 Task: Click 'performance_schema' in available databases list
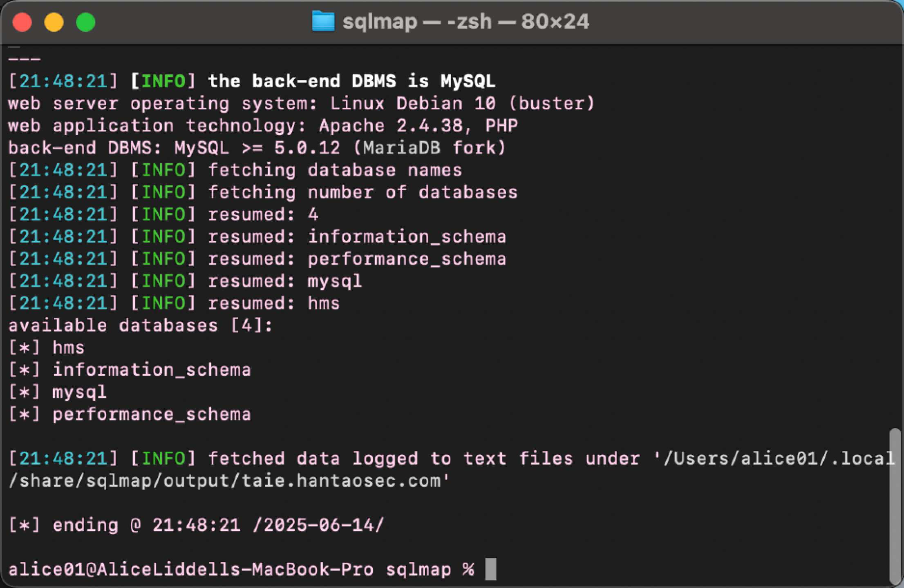coord(152,415)
